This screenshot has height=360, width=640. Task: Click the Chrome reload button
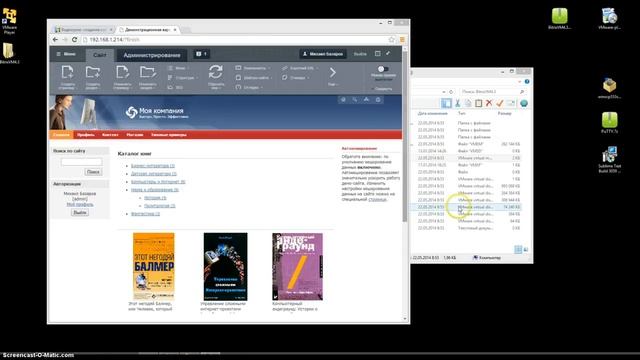74,40
